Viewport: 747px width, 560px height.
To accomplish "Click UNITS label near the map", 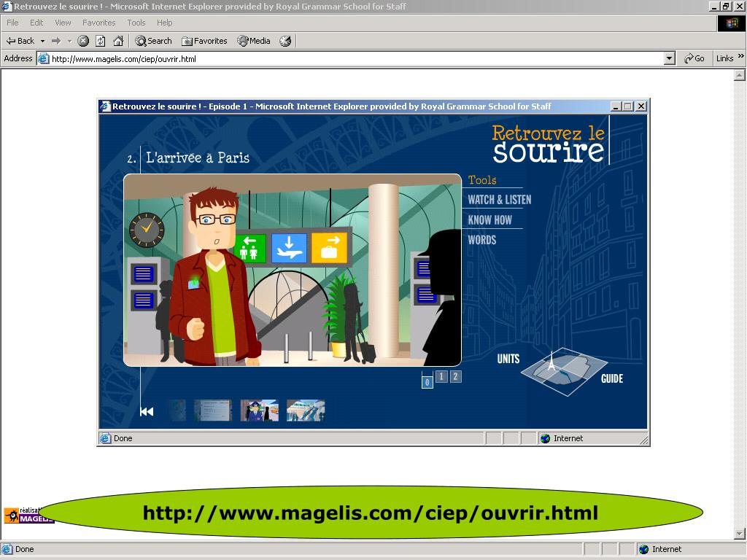I will click(x=508, y=359).
